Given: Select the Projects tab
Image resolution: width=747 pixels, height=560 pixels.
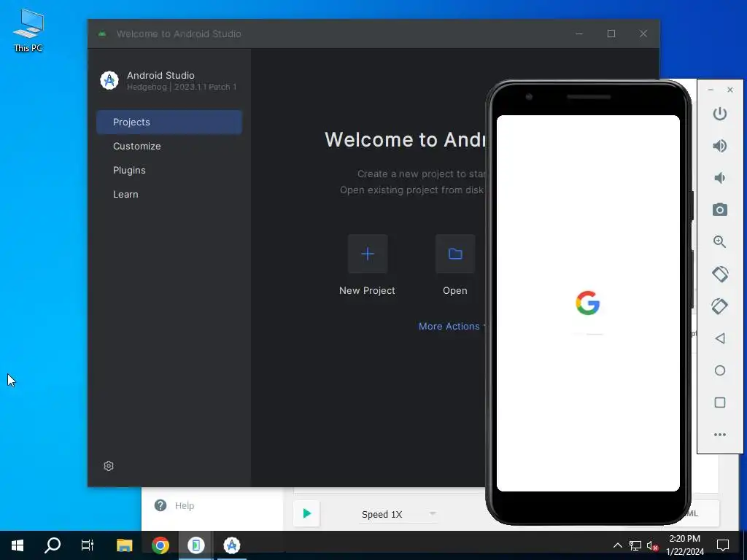Looking at the screenshot, I should (169, 122).
